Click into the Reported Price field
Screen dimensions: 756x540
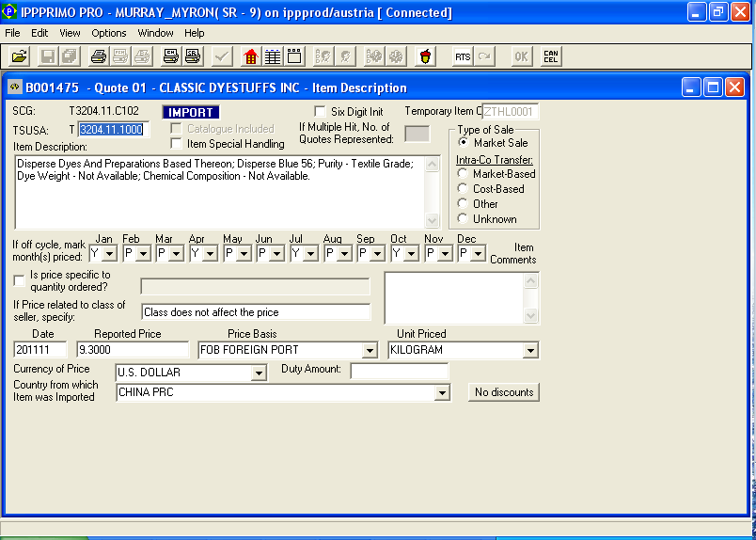(134, 350)
